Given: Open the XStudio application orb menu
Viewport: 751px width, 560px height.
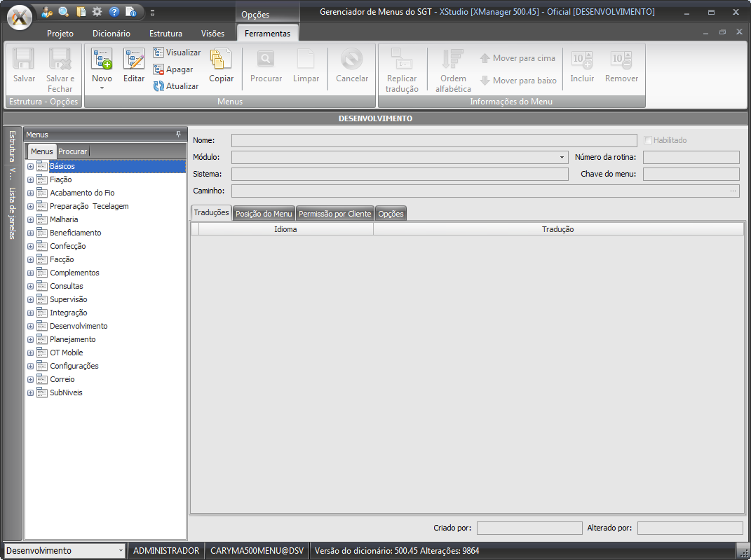Looking at the screenshot, I should [x=20, y=18].
